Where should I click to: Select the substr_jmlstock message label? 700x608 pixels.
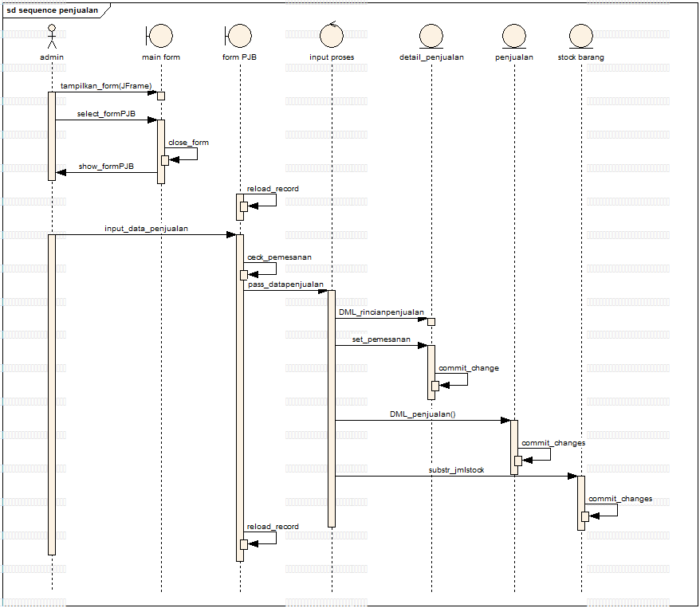click(456, 471)
